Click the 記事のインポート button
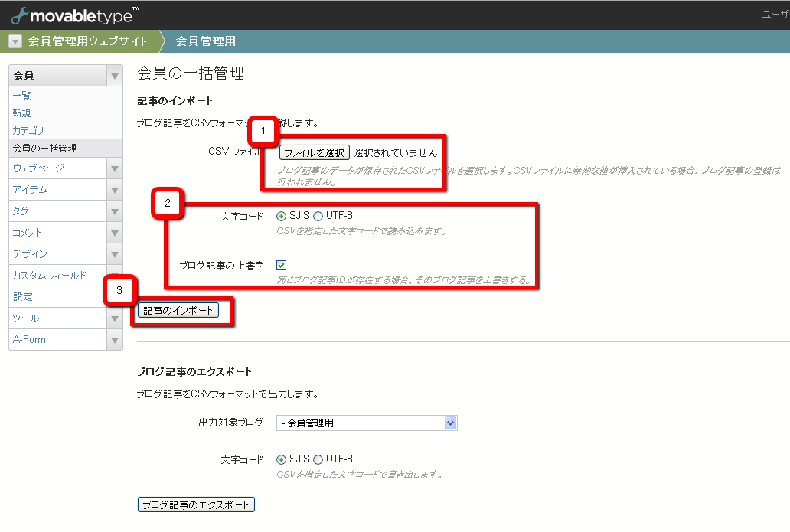 pyautogui.click(x=178, y=311)
